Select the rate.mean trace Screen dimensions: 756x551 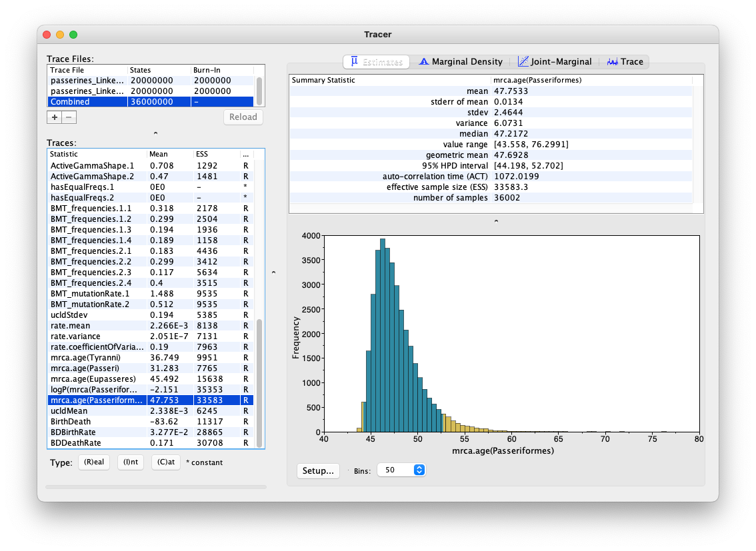[151, 326]
